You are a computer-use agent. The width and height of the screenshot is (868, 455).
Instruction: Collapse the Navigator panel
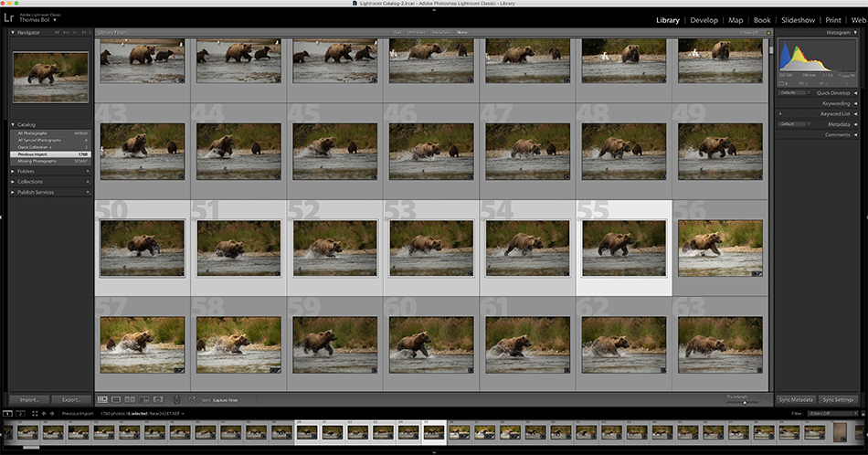pyautogui.click(x=13, y=33)
